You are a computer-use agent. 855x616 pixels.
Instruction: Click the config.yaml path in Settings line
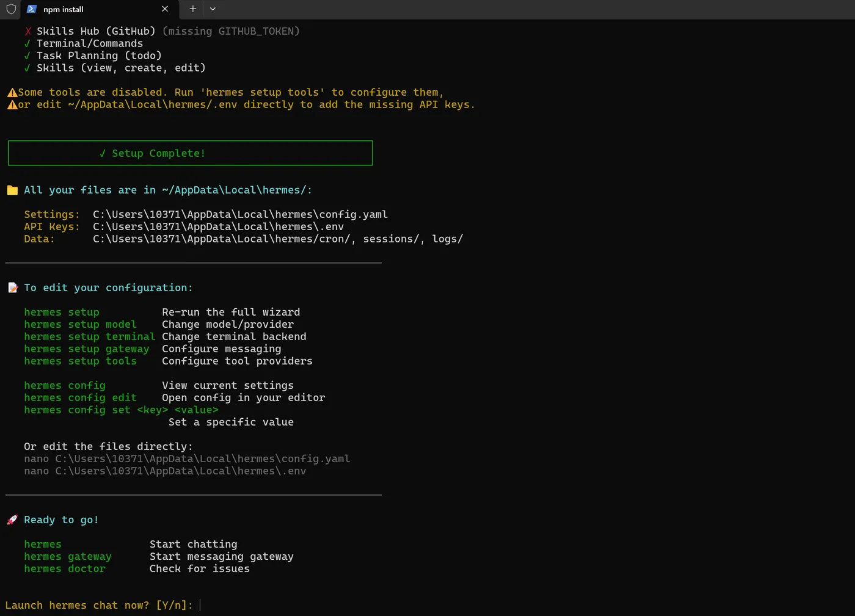pyautogui.click(x=241, y=214)
